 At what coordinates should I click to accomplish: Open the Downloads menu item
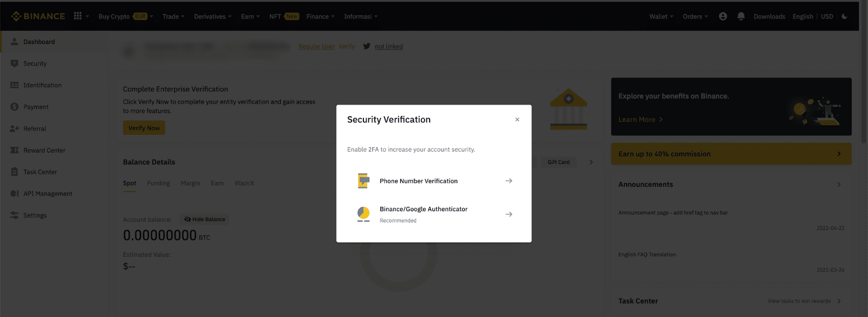pos(769,16)
